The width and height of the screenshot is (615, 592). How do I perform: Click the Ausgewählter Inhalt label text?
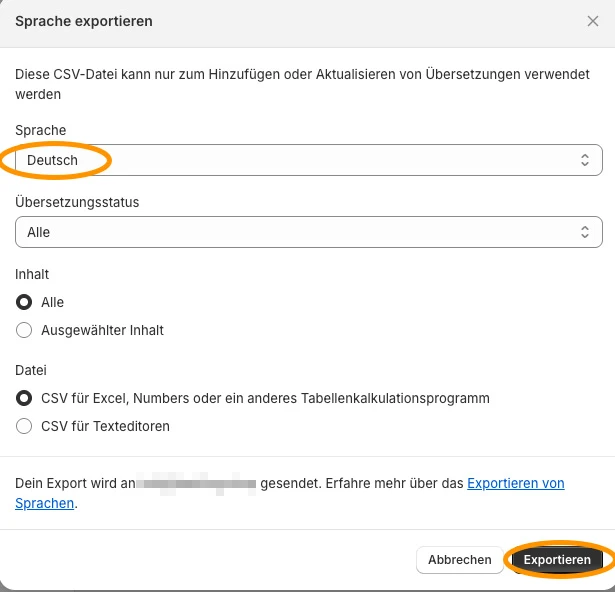(x=102, y=330)
